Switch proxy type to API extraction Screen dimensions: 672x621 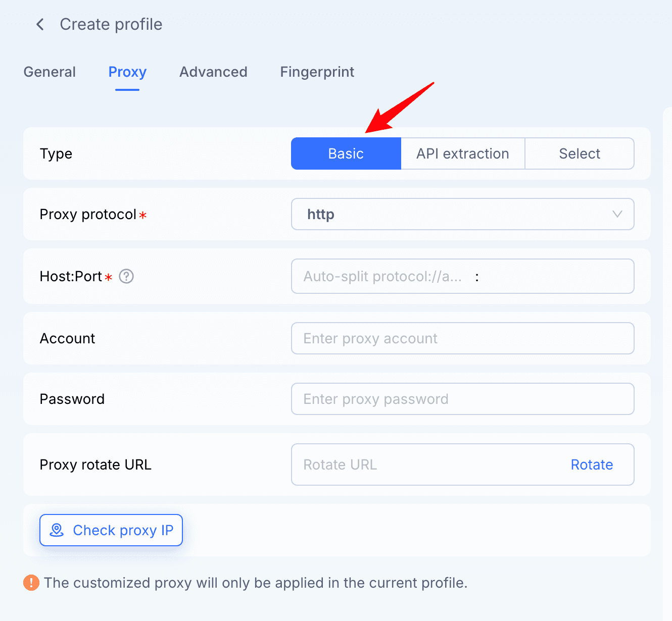[x=462, y=153]
